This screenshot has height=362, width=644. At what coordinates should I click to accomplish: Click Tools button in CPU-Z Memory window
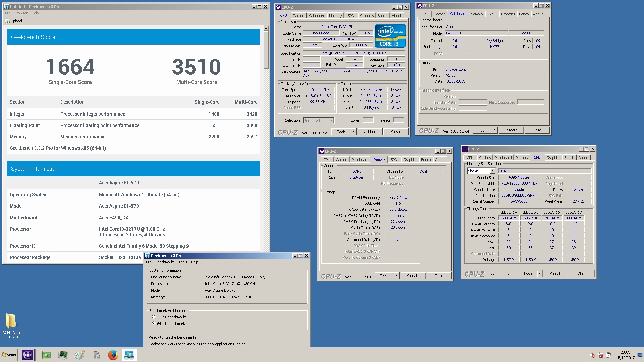pos(384,276)
